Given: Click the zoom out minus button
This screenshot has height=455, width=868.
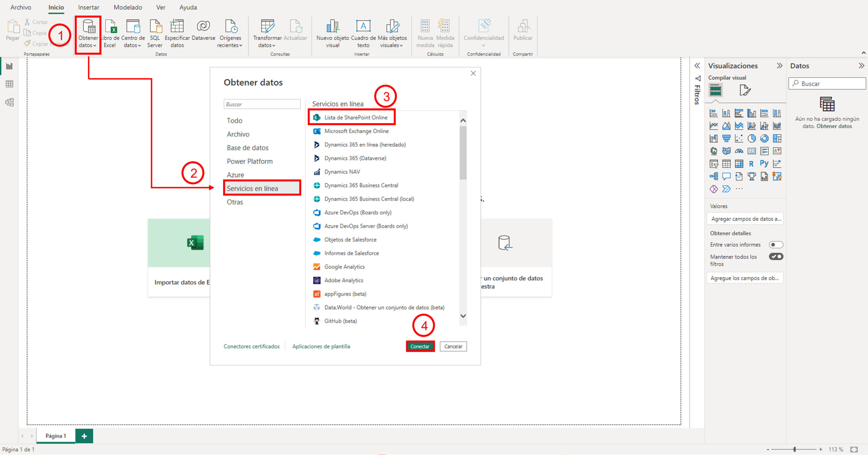Looking at the screenshot, I should click(768, 449).
